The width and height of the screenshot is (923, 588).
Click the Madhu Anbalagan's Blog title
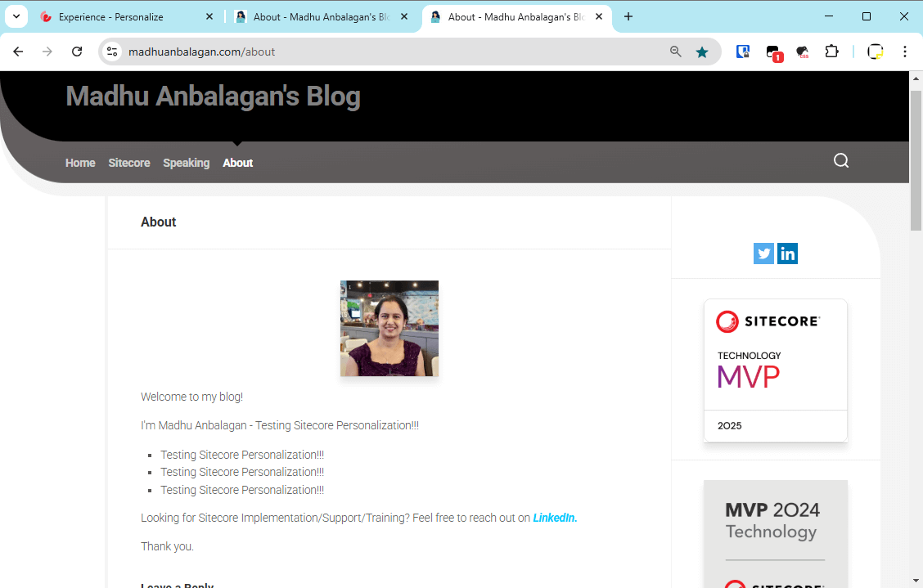tap(213, 97)
